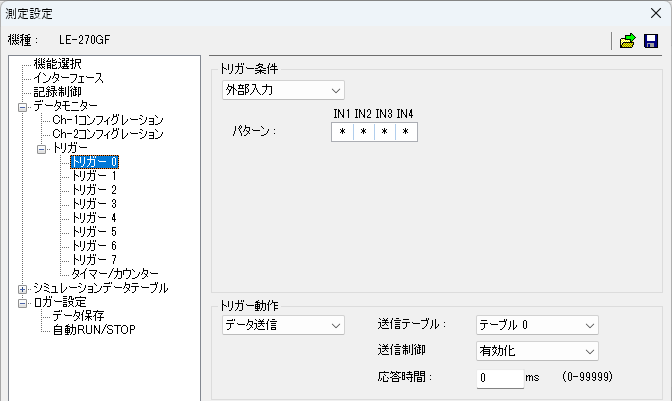Viewport: 672px width, 401px height.
Task: Open Ch-1コンフィグレーション settings
Action: pos(107,120)
